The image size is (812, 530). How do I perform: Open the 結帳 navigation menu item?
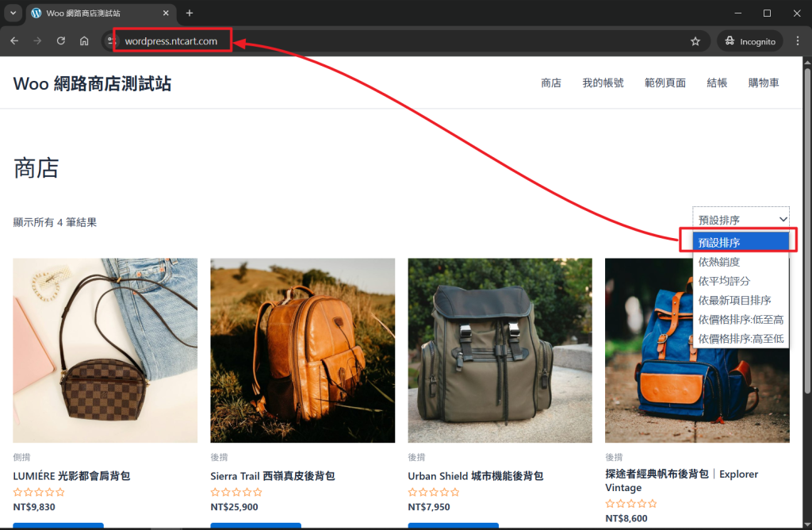(717, 83)
